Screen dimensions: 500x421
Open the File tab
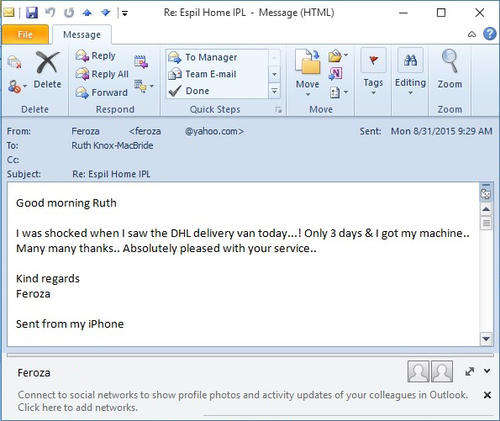pos(25,35)
